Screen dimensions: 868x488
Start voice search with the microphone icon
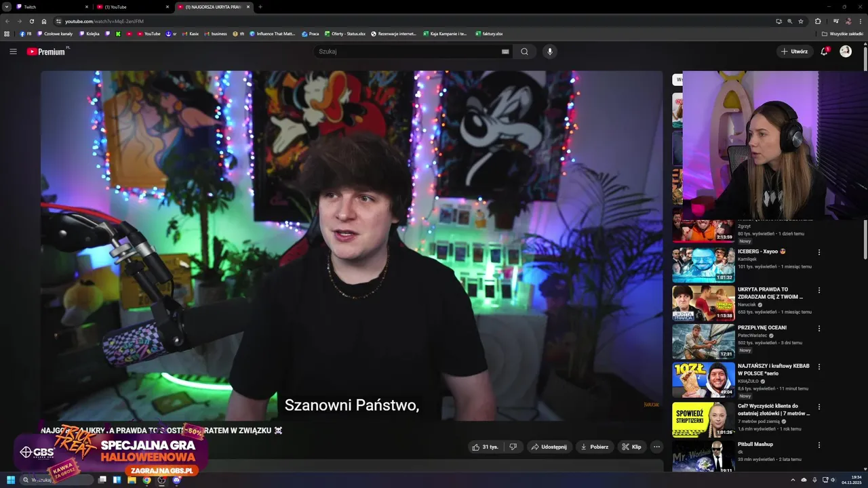pos(550,52)
